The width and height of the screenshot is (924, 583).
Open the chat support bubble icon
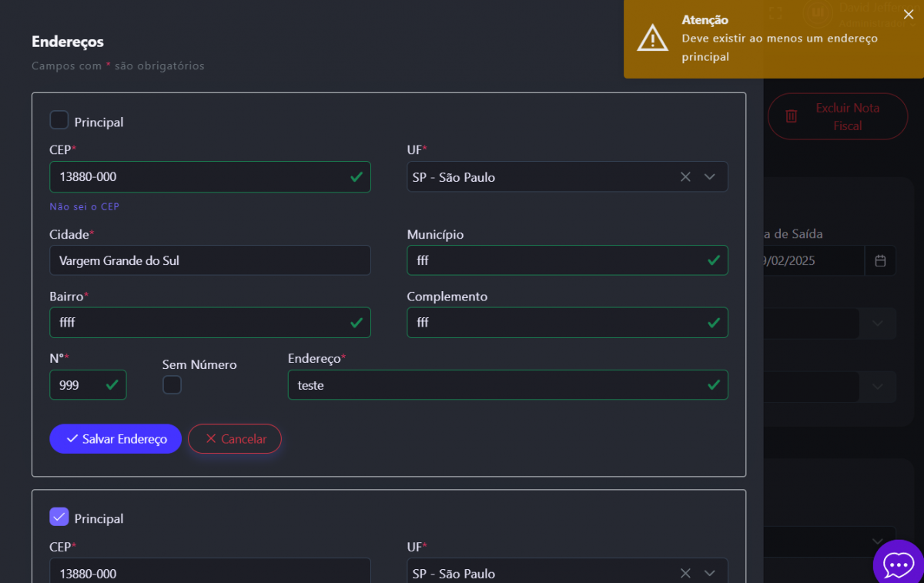coord(898,565)
